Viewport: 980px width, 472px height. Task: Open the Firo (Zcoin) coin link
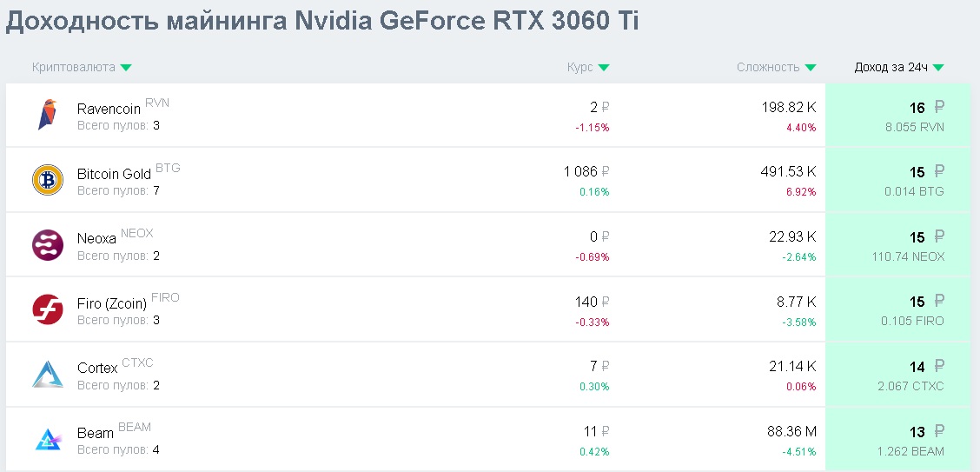click(112, 304)
